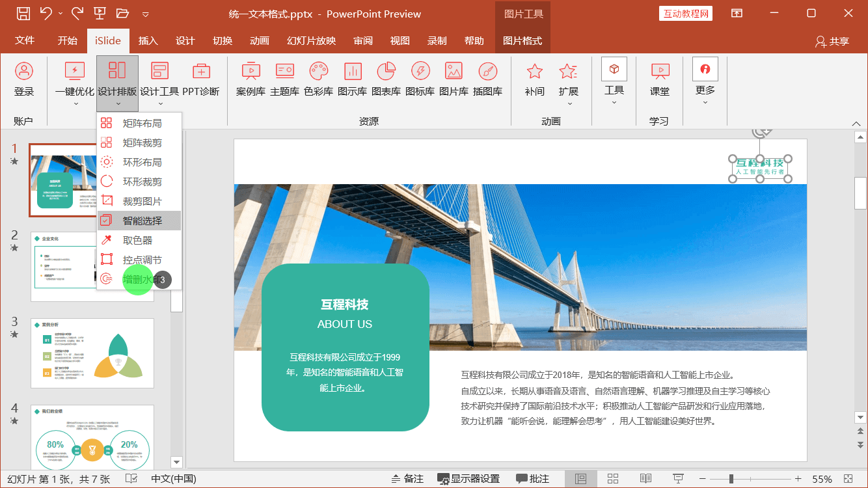The width and height of the screenshot is (868, 488).
Task: Switch to Reading view icon
Action: [x=645, y=479]
